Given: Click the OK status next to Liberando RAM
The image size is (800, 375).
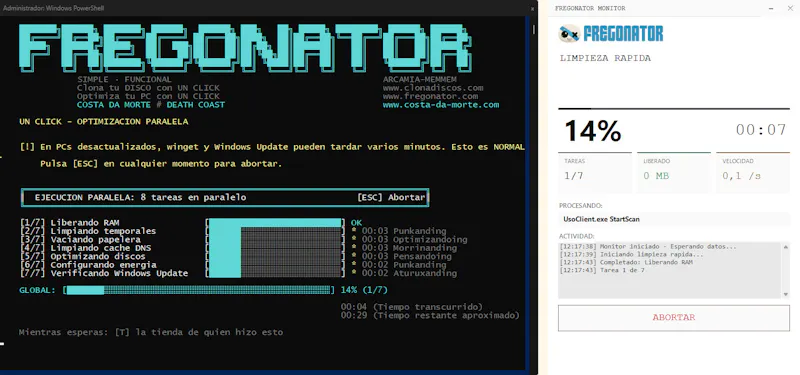Looking at the screenshot, I should (356, 222).
